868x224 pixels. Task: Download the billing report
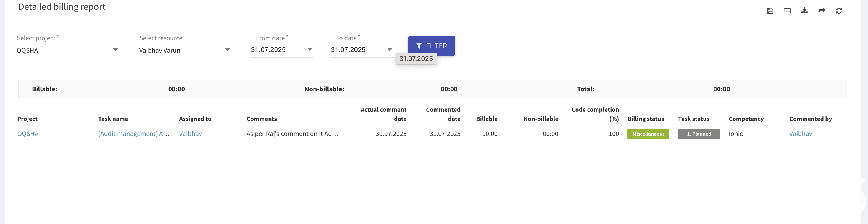click(x=804, y=11)
